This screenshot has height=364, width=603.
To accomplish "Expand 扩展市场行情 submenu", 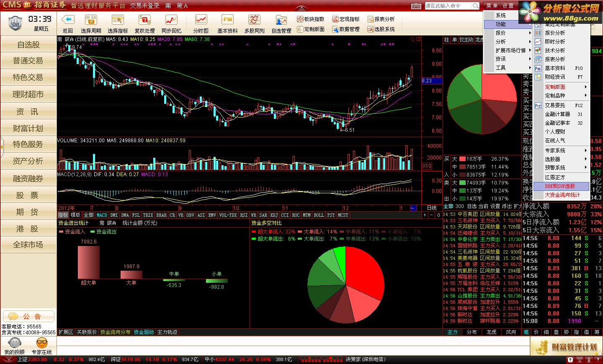I will [x=508, y=50].
